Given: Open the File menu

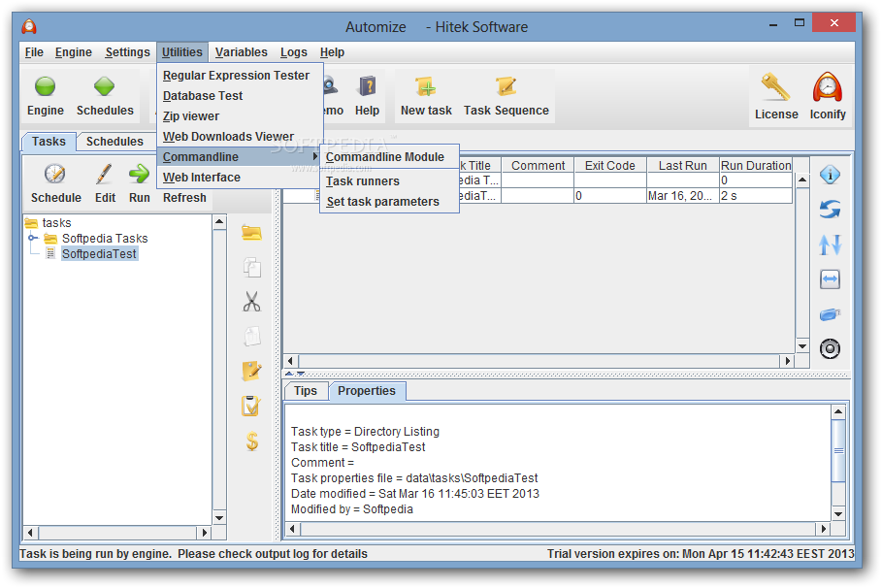Looking at the screenshot, I should click(x=34, y=52).
